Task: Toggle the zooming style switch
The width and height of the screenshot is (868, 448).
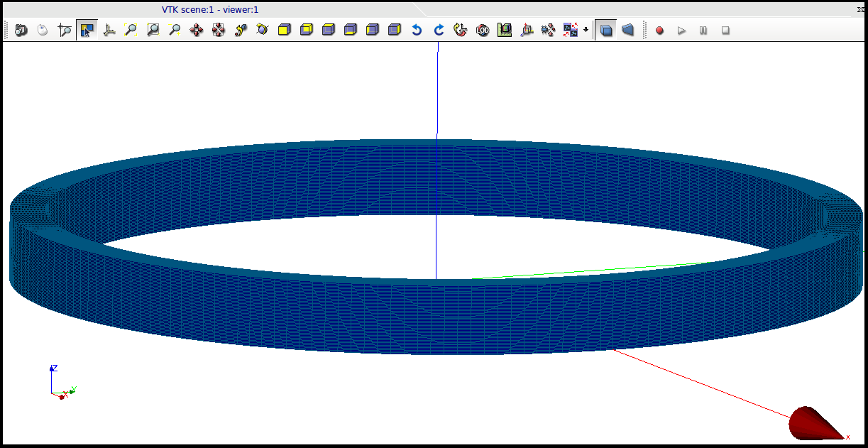Action: 65,31
